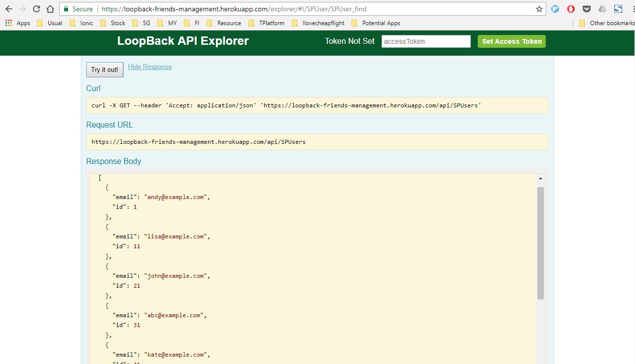Viewport: 635px width, 364px height.
Task: Open the MY bookmarks folder
Action: click(167, 23)
